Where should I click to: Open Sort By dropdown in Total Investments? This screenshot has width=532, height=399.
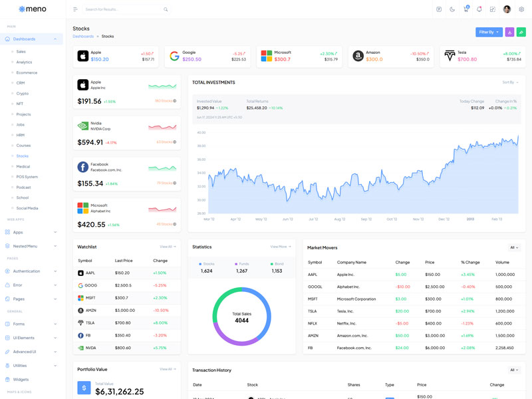pyautogui.click(x=509, y=82)
